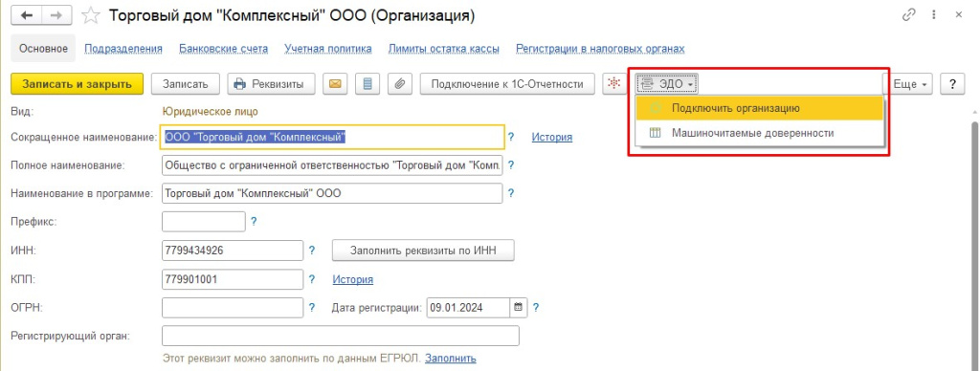Click the Наименование в программе field
Screen dimensions: 980x371
(332, 193)
